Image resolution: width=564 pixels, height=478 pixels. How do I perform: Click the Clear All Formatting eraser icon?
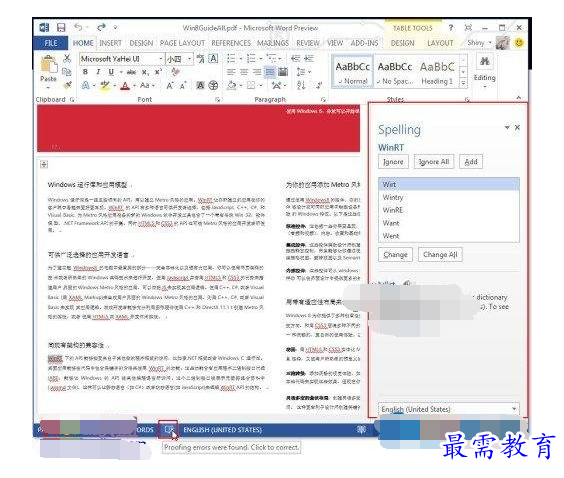[x=176, y=72]
